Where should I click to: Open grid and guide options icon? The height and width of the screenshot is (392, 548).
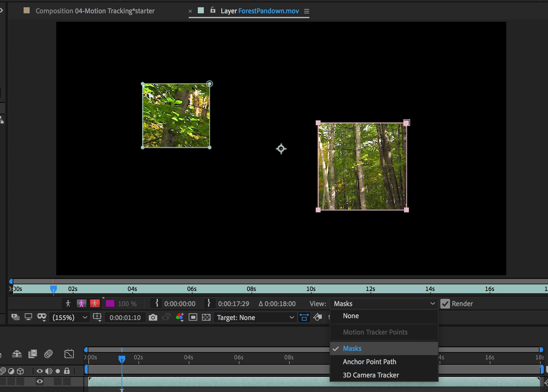pyautogui.click(x=97, y=317)
